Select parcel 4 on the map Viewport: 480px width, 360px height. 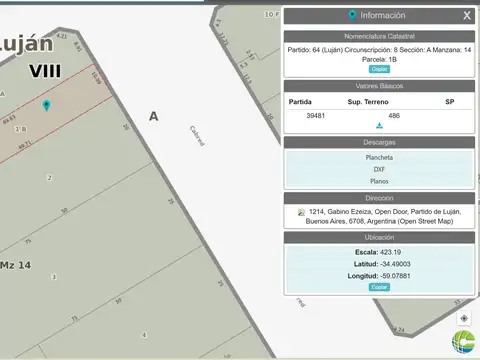[144, 335]
